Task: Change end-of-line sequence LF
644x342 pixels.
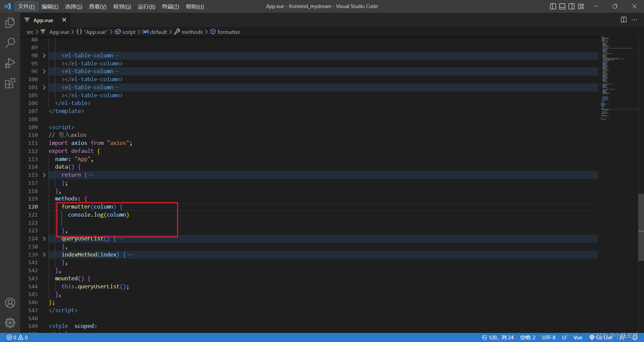Action: pos(565,337)
